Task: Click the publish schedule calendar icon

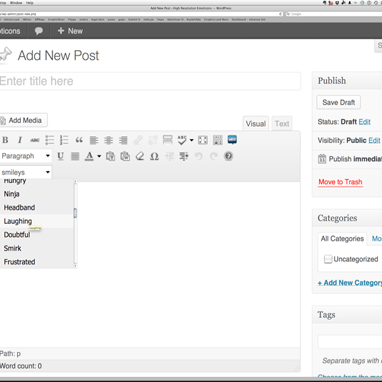Action: point(322,159)
